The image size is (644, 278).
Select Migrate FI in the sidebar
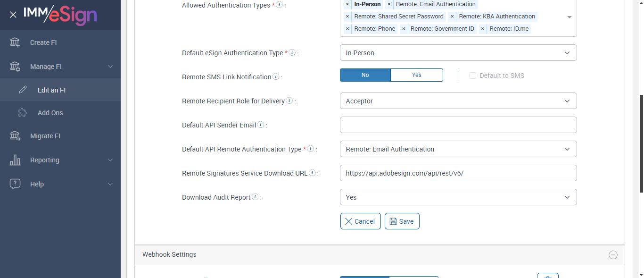pos(45,136)
